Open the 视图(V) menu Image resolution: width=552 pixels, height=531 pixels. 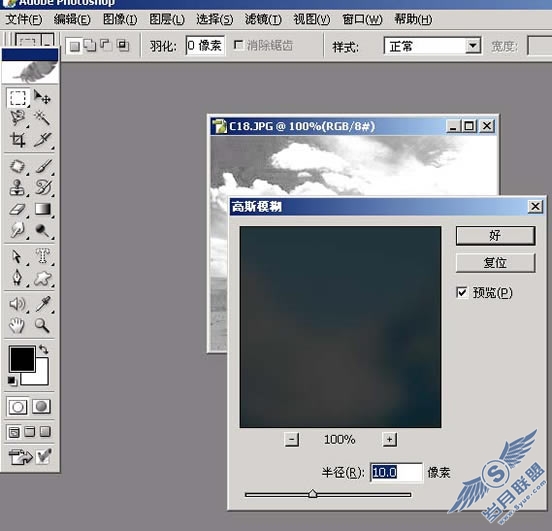(312, 19)
